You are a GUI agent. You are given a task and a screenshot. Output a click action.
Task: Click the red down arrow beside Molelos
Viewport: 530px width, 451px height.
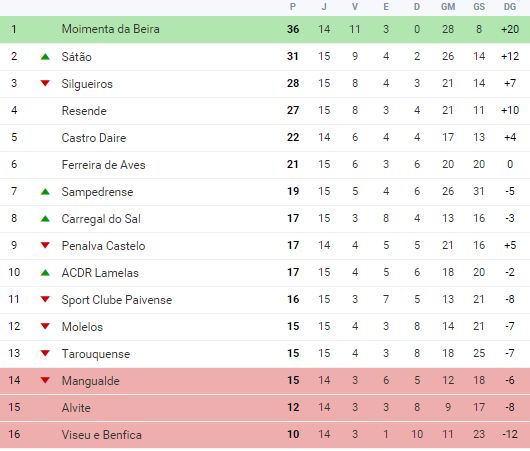[45, 326]
